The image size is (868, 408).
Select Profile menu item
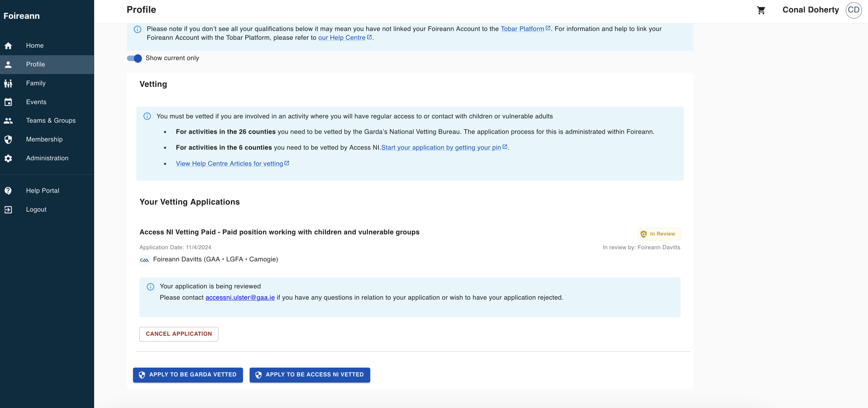(47, 64)
